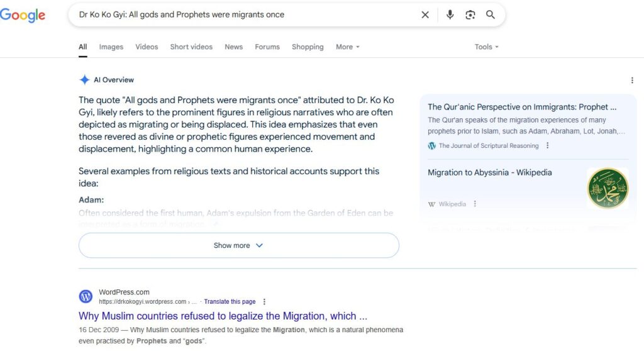Open the Tools dropdown
This screenshot has width=644, height=351.
[486, 47]
